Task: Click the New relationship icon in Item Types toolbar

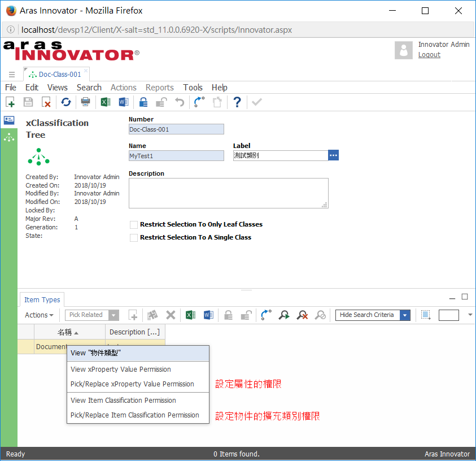Action: [133, 315]
